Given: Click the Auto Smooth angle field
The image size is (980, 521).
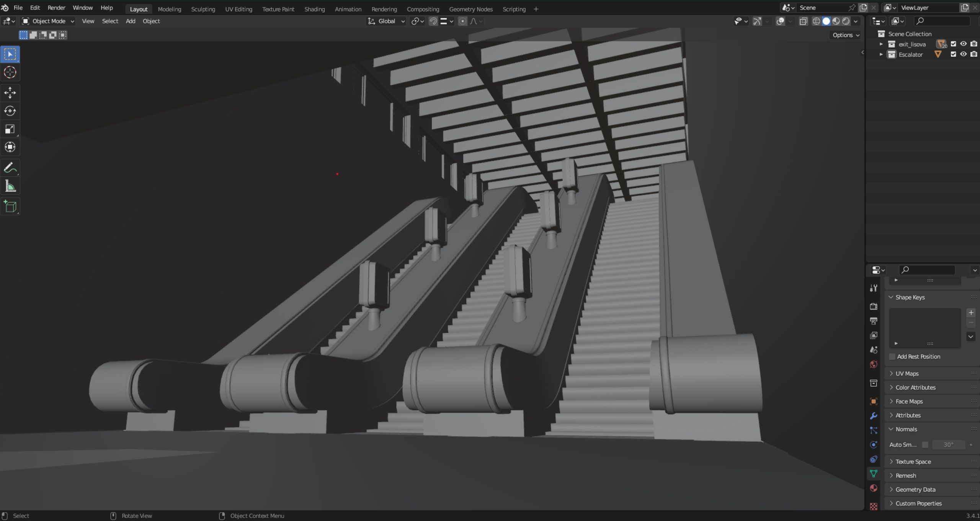Looking at the screenshot, I should (948, 445).
